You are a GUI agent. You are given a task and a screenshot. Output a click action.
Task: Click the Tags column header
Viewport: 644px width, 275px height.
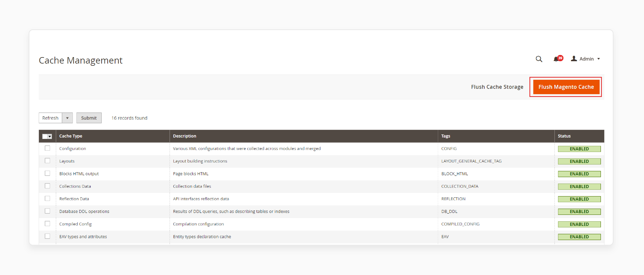click(496, 136)
